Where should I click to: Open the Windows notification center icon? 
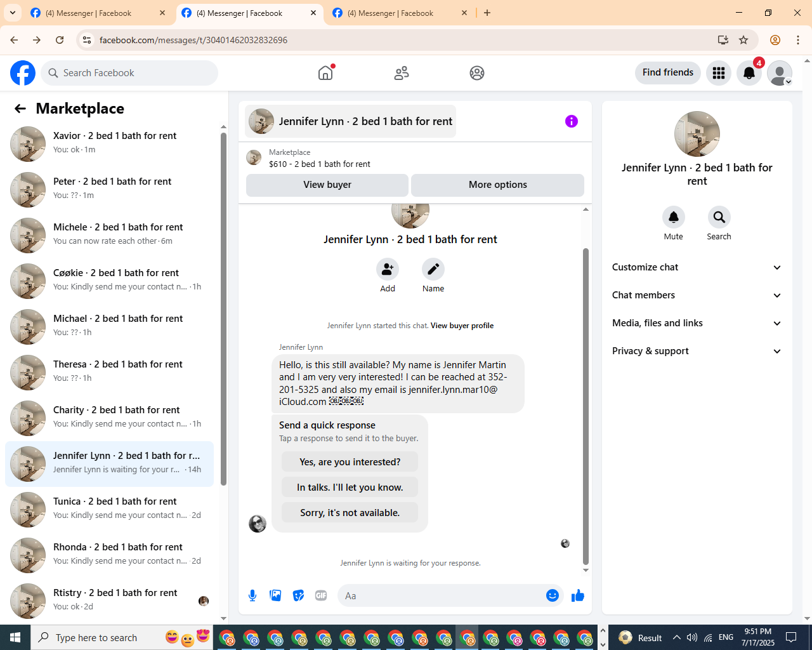tap(791, 637)
